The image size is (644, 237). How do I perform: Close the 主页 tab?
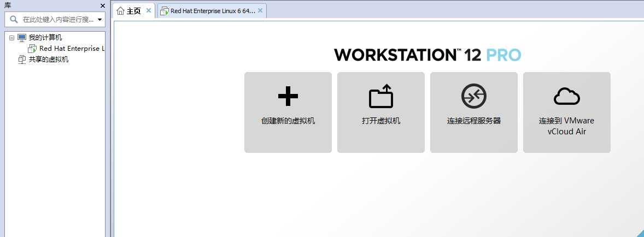coord(149,11)
